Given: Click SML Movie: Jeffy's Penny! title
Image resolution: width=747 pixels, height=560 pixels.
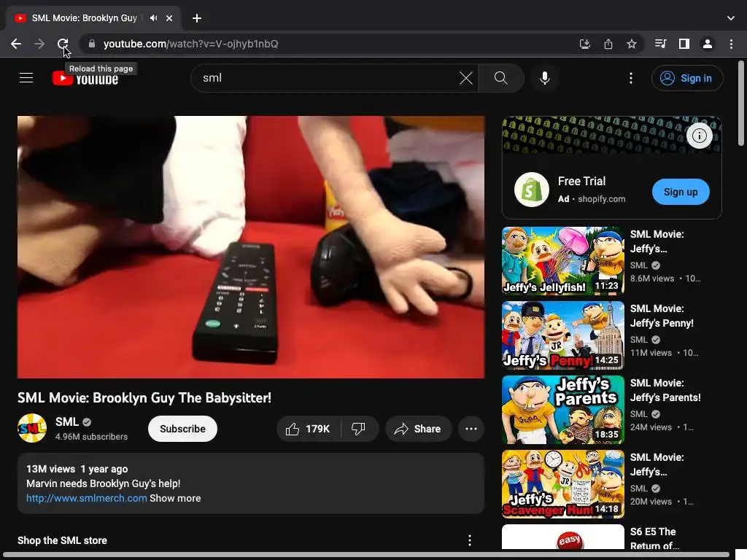Looking at the screenshot, I should [x=662, y=316].
